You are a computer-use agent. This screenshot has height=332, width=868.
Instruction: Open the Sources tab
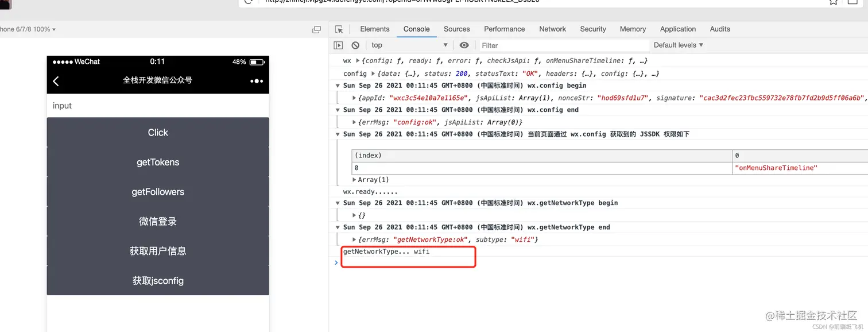coord(456,29)
